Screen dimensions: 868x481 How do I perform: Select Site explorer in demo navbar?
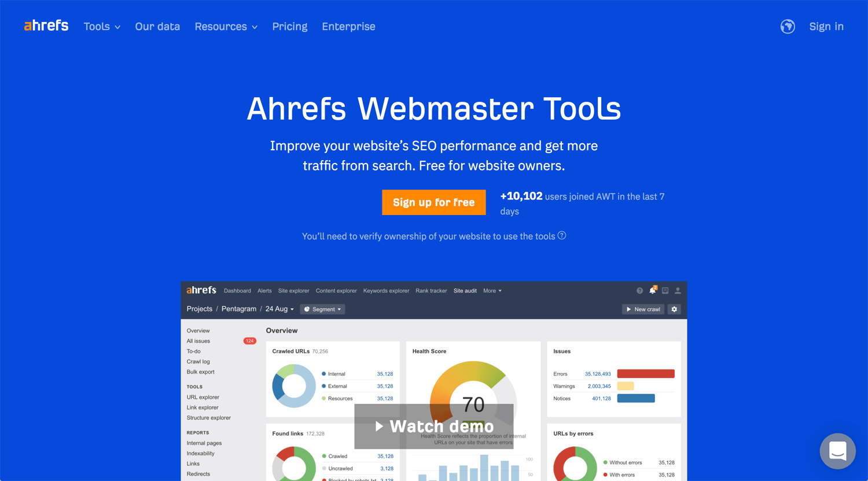pyautogui.click(x=294, y=291)
